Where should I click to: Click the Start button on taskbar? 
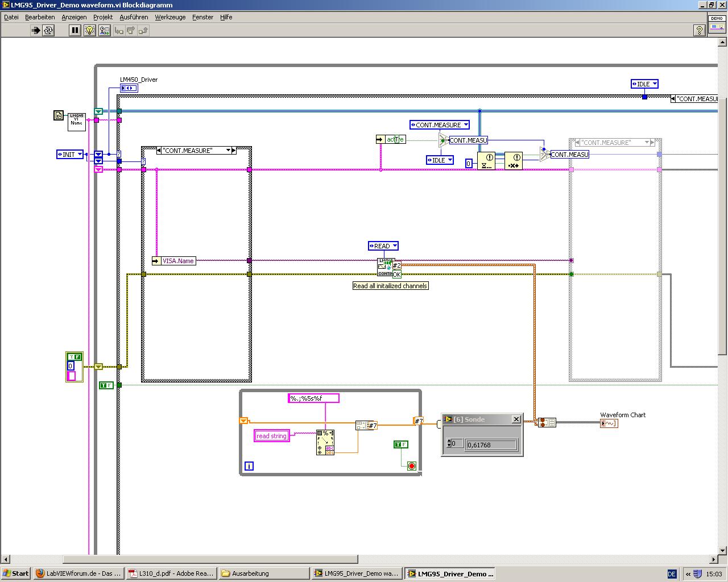pyautogui.click(x=15, y=573)
